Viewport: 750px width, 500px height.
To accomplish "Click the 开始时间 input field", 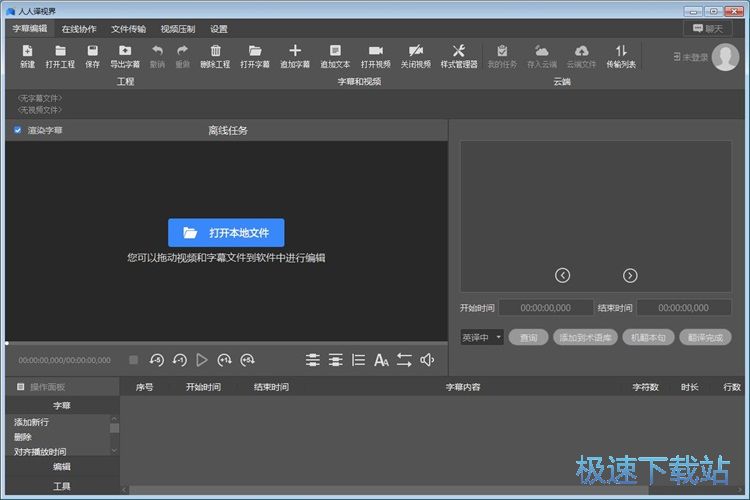I will pos(546,308).
